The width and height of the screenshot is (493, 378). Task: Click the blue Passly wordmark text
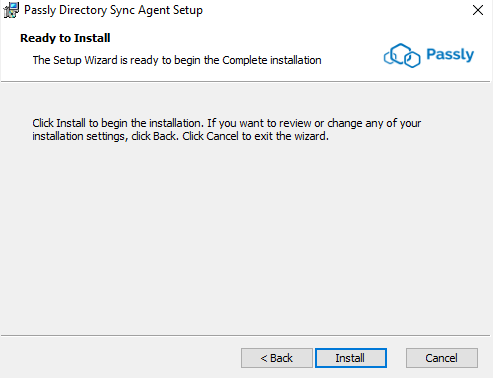450,54
